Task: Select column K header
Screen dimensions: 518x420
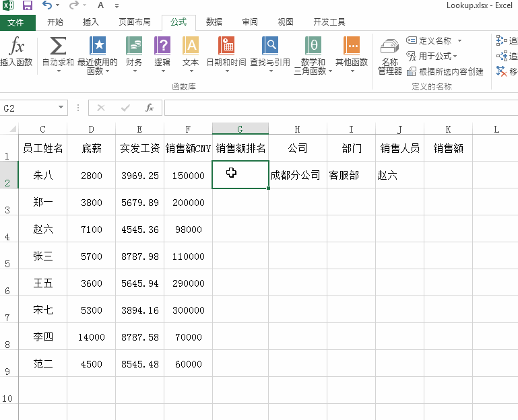Action: pos(448,129)
